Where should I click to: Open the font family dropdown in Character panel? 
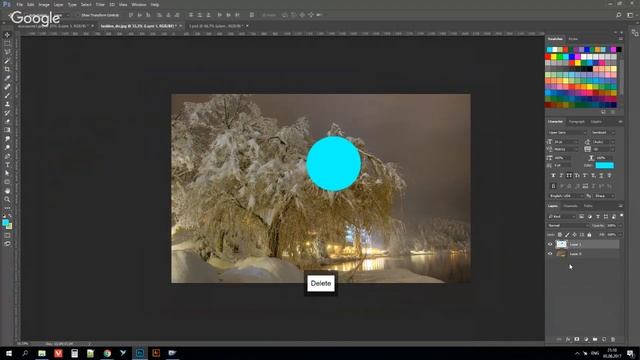point(567,133)
